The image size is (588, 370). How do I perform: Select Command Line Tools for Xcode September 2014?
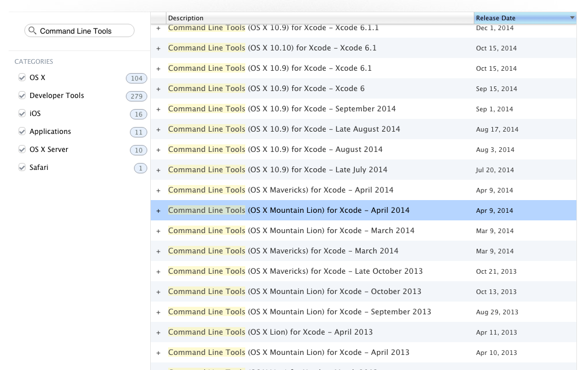282,108
